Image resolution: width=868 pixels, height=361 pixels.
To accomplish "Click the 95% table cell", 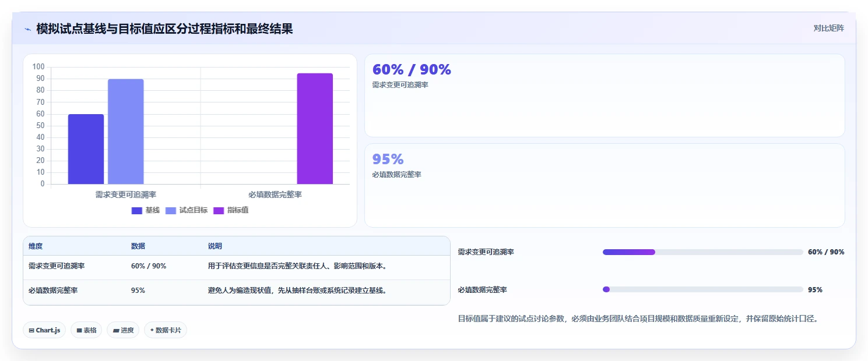I will point(138,291).
